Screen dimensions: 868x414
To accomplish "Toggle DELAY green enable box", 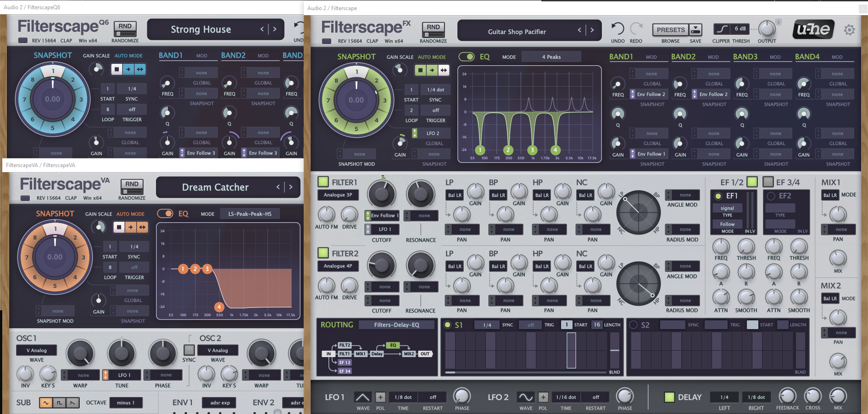I will tap(669, 397).
